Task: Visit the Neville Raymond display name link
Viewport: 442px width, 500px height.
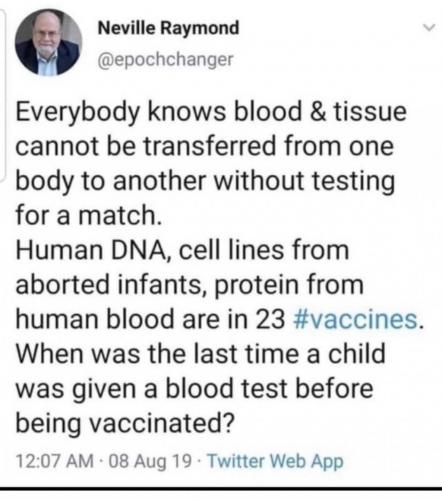Action: (x=168, y=28)
